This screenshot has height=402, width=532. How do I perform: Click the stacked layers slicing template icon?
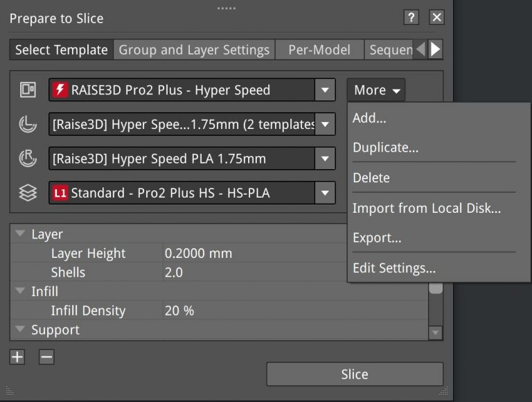(x=28, y=193)
